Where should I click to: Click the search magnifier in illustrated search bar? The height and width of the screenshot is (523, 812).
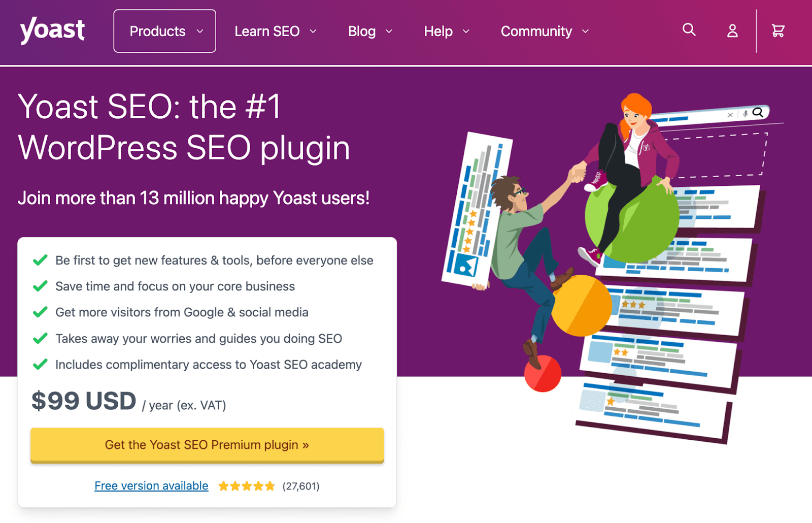click(758, 112)
